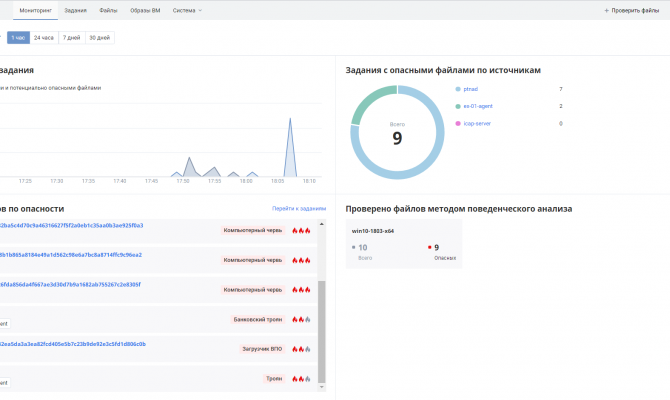The width and height of the screenshot is (670, 400).
Task: Open the Файлы tab
Action: click(108, 10)
